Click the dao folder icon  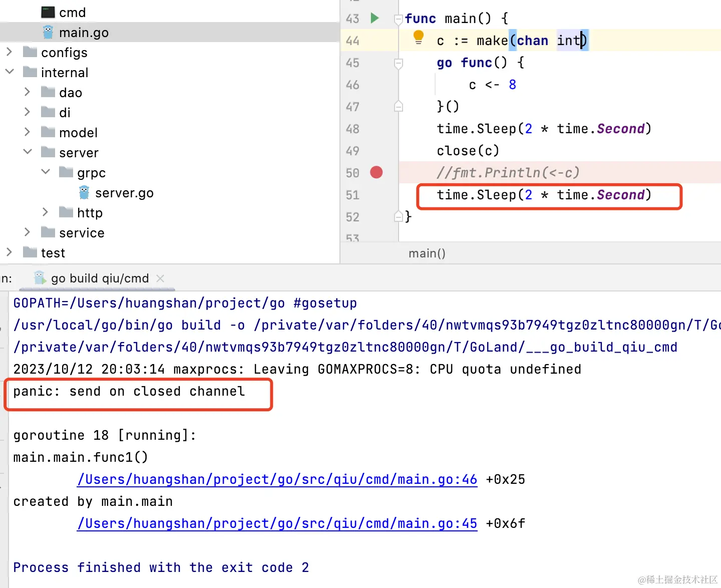point(48,92)
